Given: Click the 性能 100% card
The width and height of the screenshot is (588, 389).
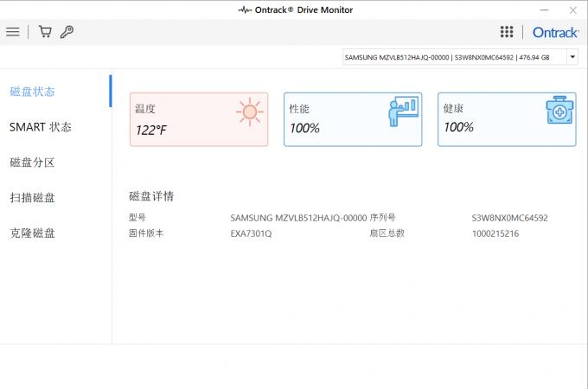Looking at the screenshot, I should click(353, 119).
